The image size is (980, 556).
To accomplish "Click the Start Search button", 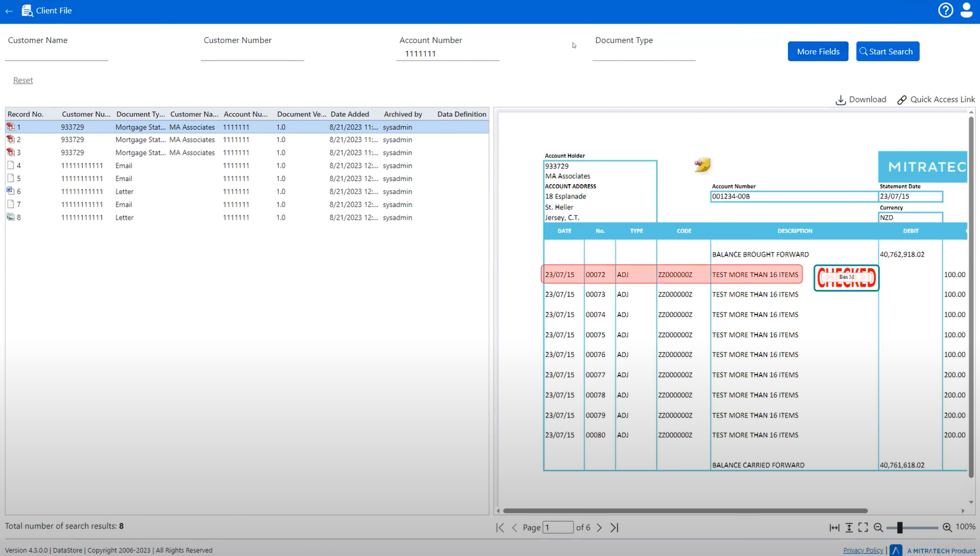I will [888, 51].
